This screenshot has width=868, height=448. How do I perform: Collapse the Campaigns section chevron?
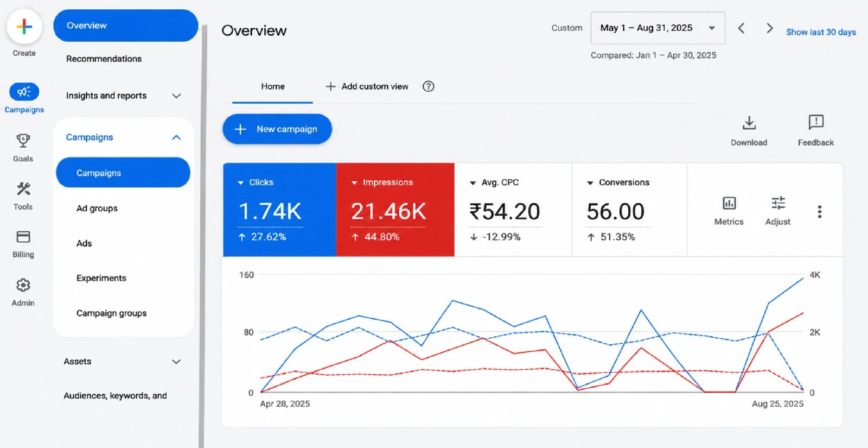tap(176, 137)
